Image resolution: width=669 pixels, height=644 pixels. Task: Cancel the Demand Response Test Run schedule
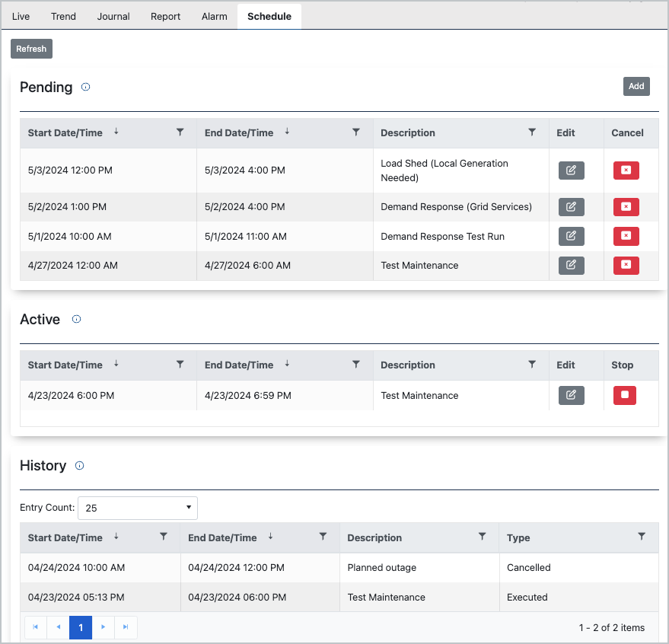pyautogui.click(x=626, y=236)
